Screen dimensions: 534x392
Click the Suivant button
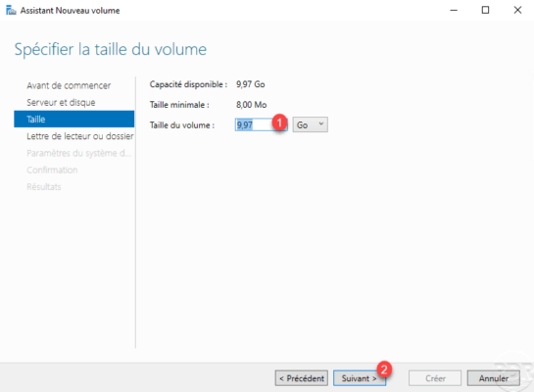pyautogui.click(x=360, y=378)
